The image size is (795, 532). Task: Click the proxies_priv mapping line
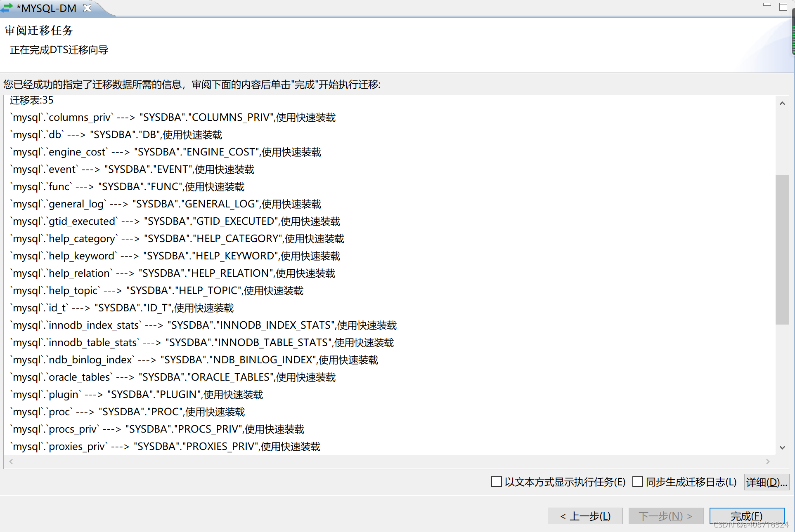pos(165,447)
